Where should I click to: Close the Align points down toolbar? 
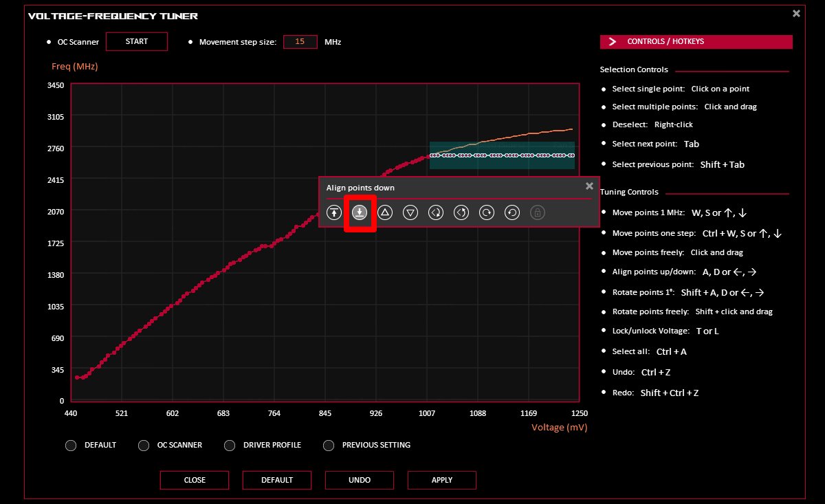[589, 186]
